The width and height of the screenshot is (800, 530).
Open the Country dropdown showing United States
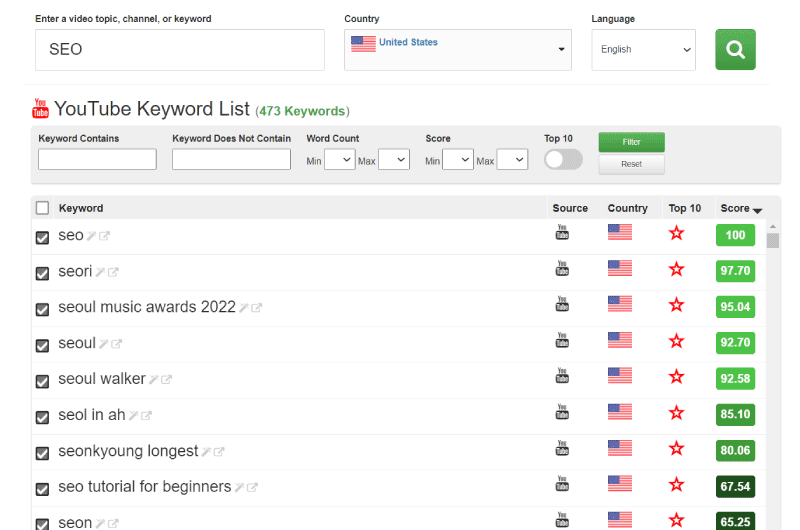pyautogui.click(x=458, y=49)
